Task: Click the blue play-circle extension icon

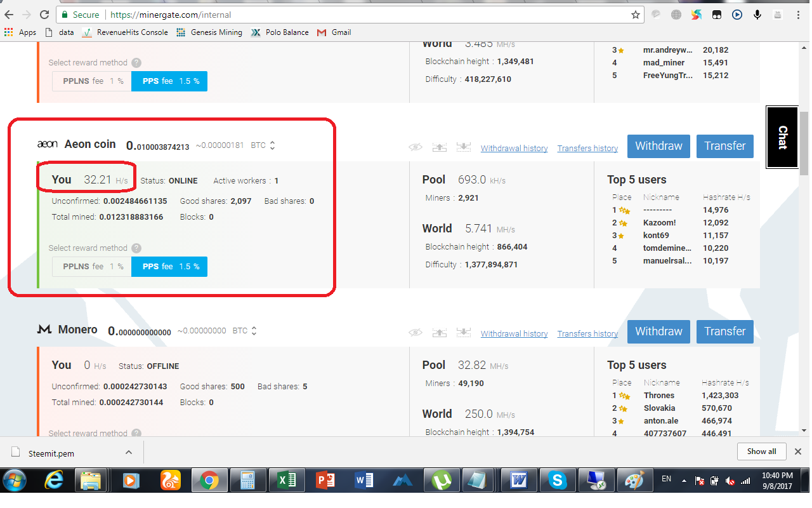Action: [737, 15]
